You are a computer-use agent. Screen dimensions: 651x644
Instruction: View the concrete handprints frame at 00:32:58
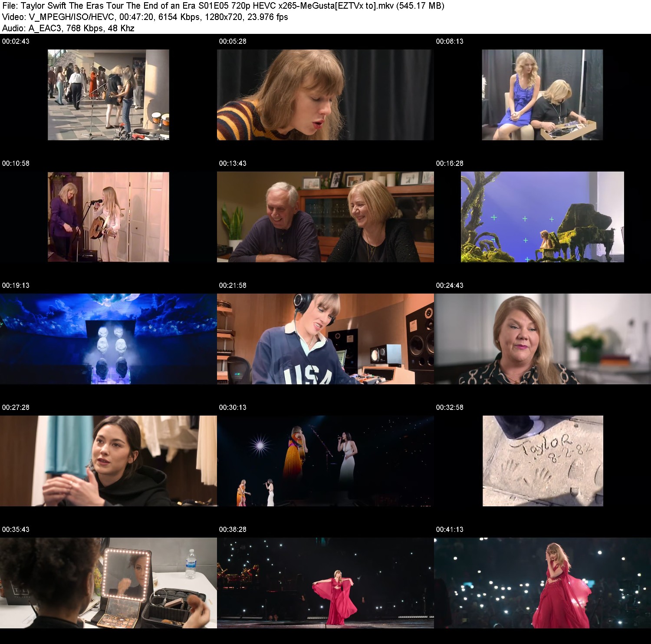(543, 461)
